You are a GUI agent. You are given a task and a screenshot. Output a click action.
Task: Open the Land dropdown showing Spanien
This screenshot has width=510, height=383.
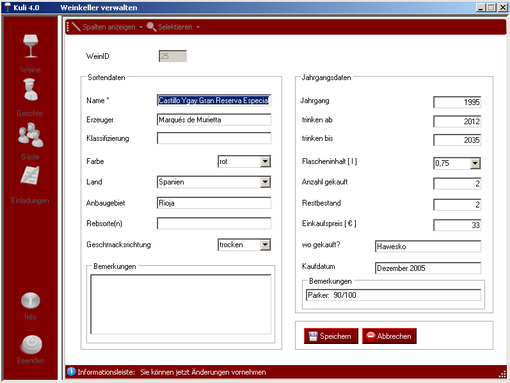265,182
